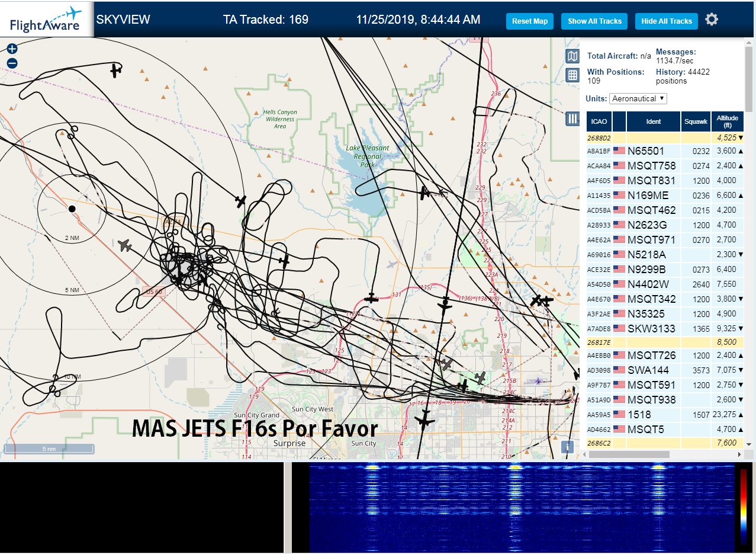This screenshot has width=756, height=554.
Task: Click the spectrum waterfall display
Action: [x=522, y=507]
